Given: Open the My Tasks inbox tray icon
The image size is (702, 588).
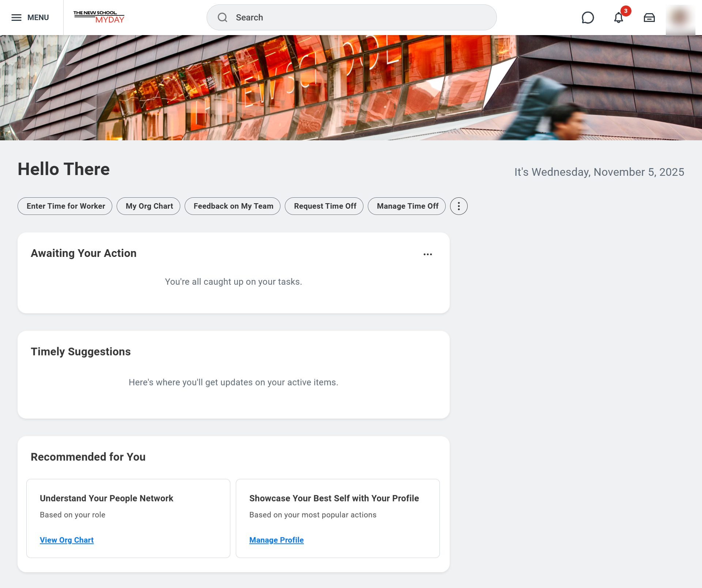Looking at the screenshot, I should point(649,18).
